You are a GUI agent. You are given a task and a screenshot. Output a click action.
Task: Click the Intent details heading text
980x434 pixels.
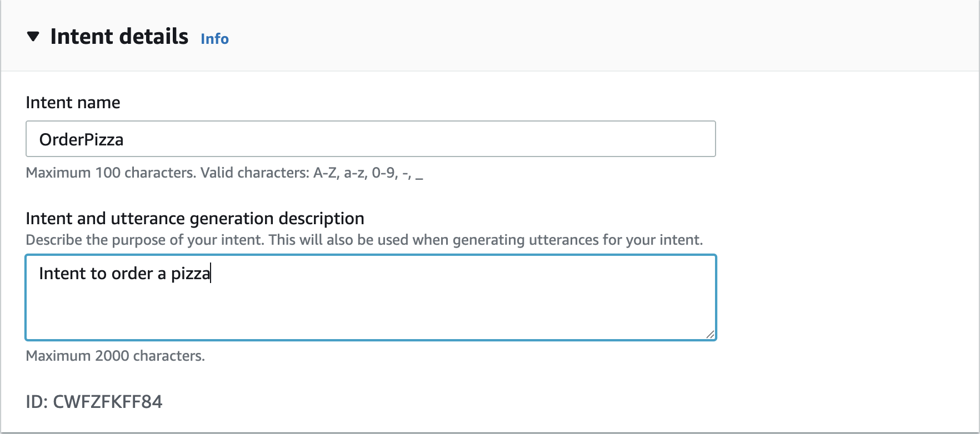click(x=119, y=37)
